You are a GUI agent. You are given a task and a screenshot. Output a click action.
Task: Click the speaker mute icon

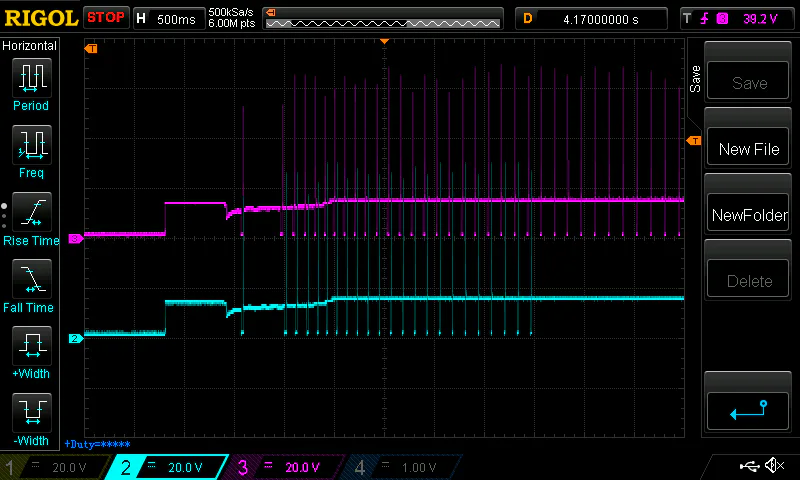coord(774,466)
